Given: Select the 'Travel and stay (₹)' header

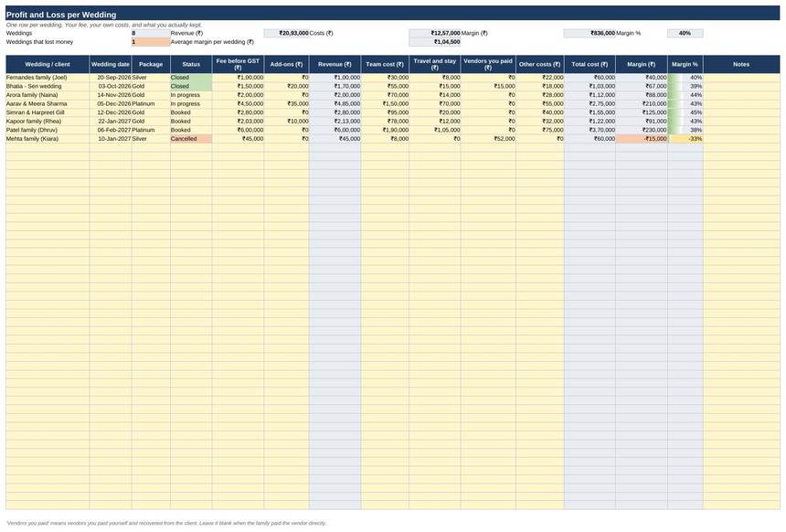Looking at the screenshot, I should click(435, 64).
